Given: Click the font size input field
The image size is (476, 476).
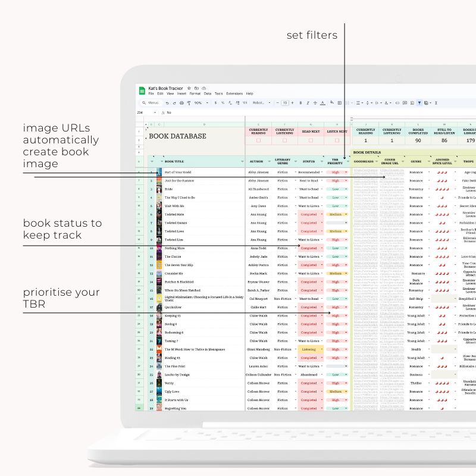Looking at the screenshot, I should click(x=285, y=103).
